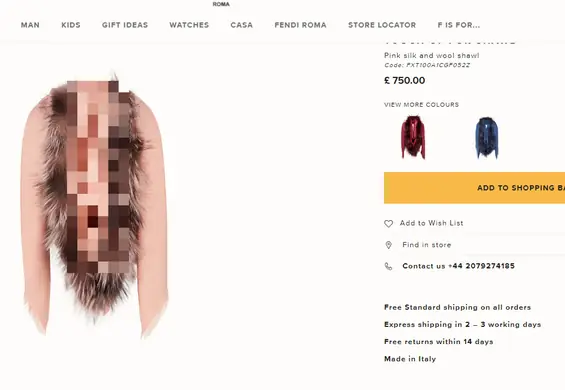The width and height of the screenshot is (565, 390).
Task: Select the blue shawl colour option
Action: pyautogui.click(x=487, y=137)
